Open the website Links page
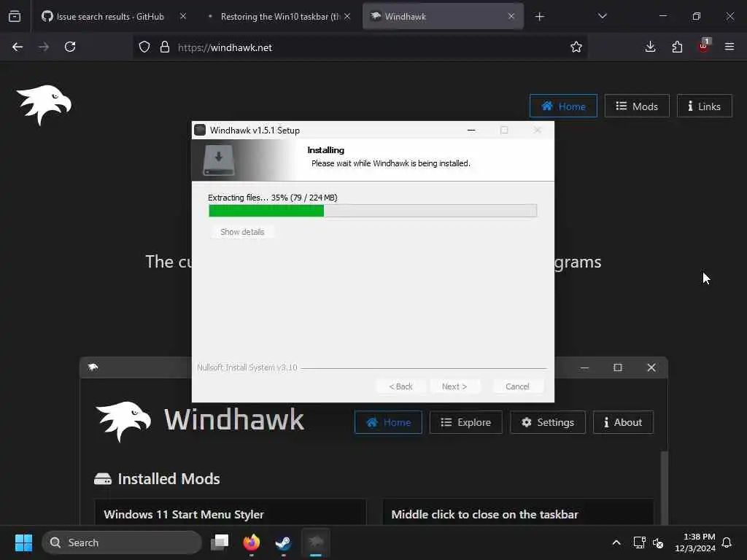The image size is (747, 560). 704,106
